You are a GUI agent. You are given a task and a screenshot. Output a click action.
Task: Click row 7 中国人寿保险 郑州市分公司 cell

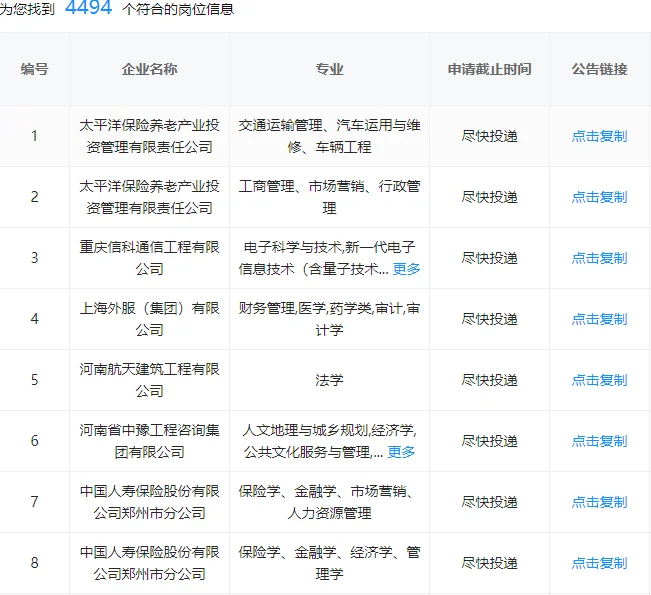(x=149, y=502)
